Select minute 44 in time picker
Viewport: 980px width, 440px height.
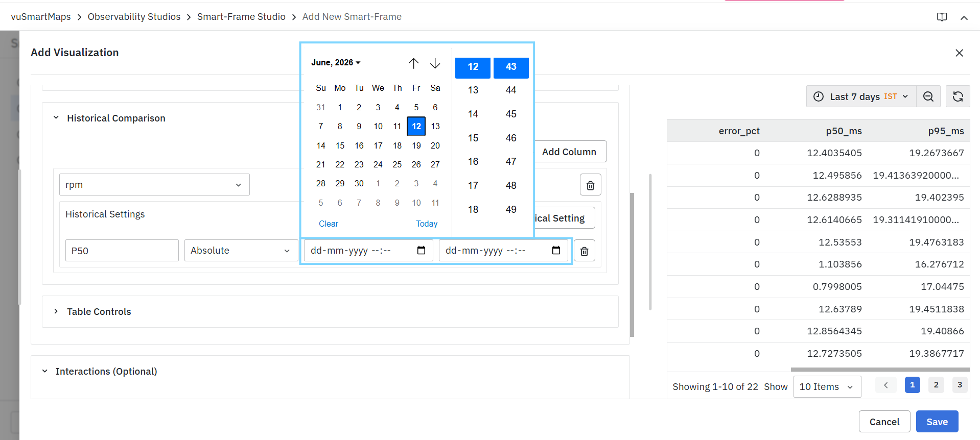(x=511, y=90)
